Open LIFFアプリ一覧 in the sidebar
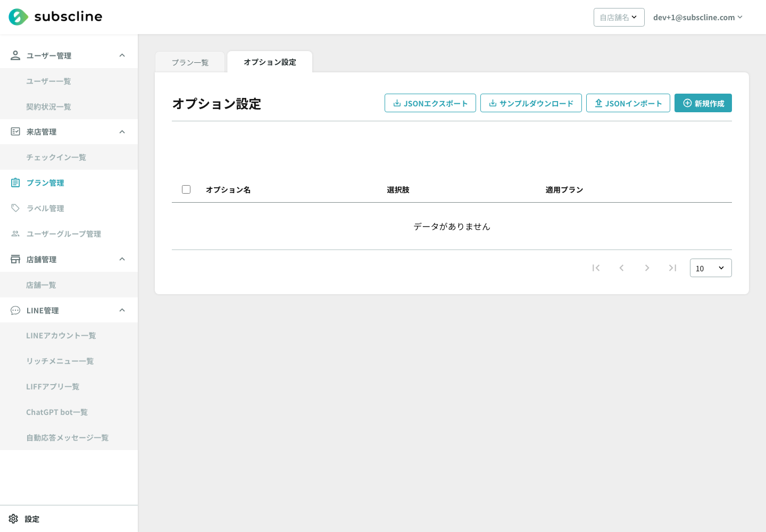766x532 pixels. [x=69, y=386]
